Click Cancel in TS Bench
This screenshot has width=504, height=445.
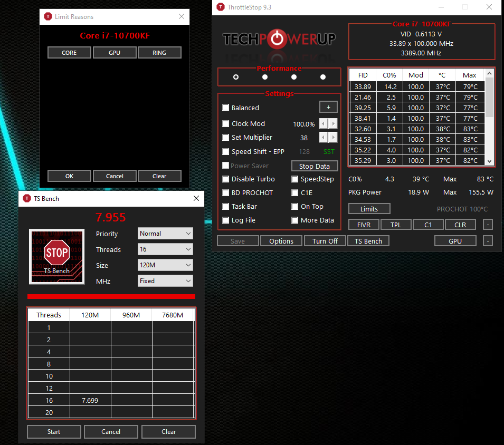111,431
